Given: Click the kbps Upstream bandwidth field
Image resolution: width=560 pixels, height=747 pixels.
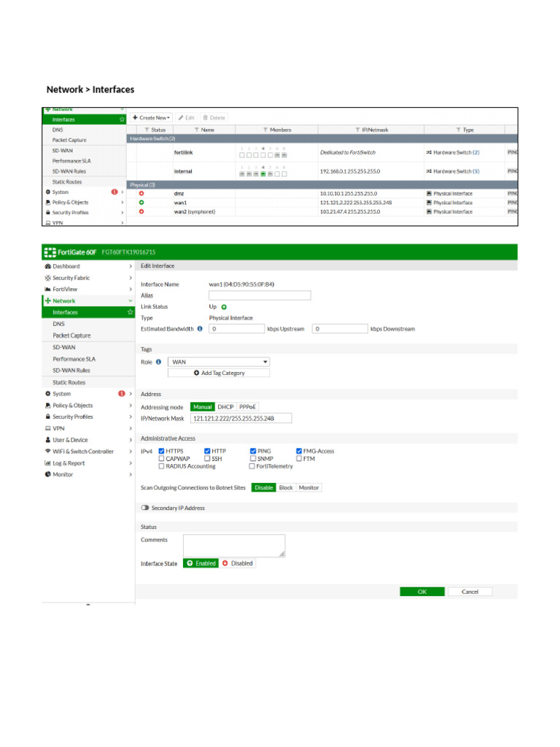Looking at the screenshot, I should coord(237,329).
